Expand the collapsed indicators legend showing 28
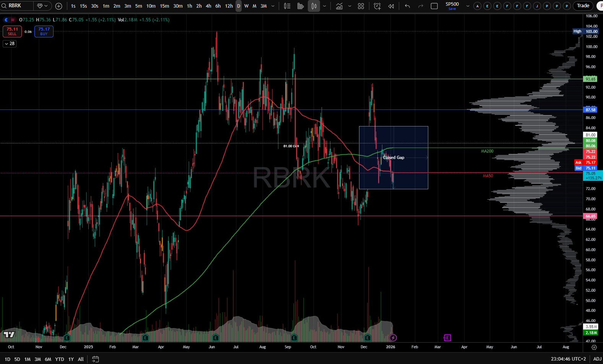The height and width of the screenshot is (364, 603). [x=10, y=44]
